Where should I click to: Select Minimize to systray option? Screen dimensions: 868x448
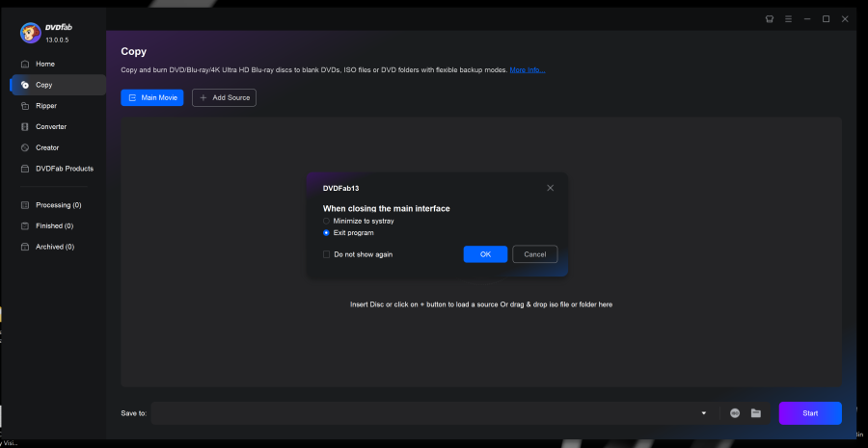click(359, 221)
